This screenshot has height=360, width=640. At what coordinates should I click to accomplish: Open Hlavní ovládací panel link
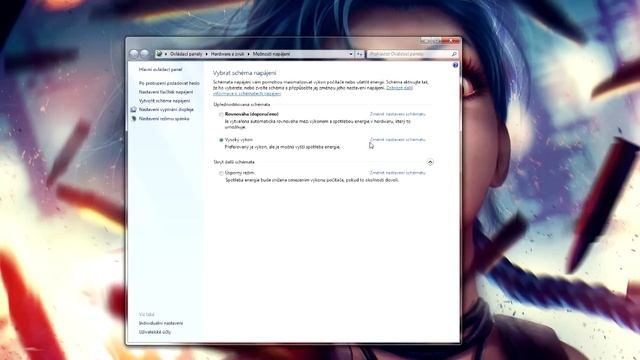point(160,70)
